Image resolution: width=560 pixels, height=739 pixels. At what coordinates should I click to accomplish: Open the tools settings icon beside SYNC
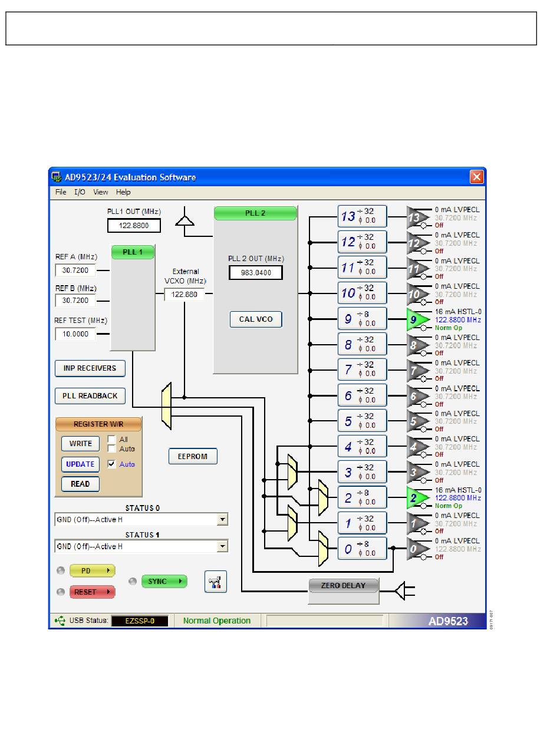coord(216,582)
